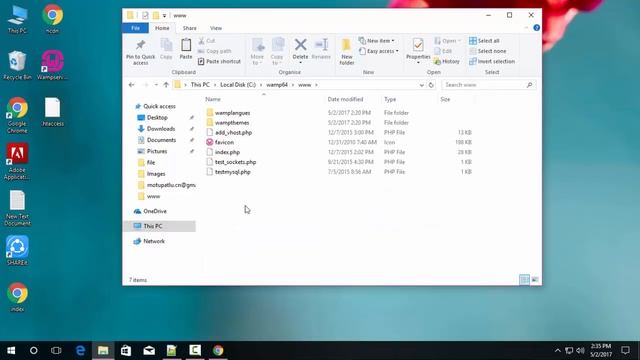This screenshot has width=640, height=360.
Task: Click Edit in the Open group
Action: pos(443,51)
